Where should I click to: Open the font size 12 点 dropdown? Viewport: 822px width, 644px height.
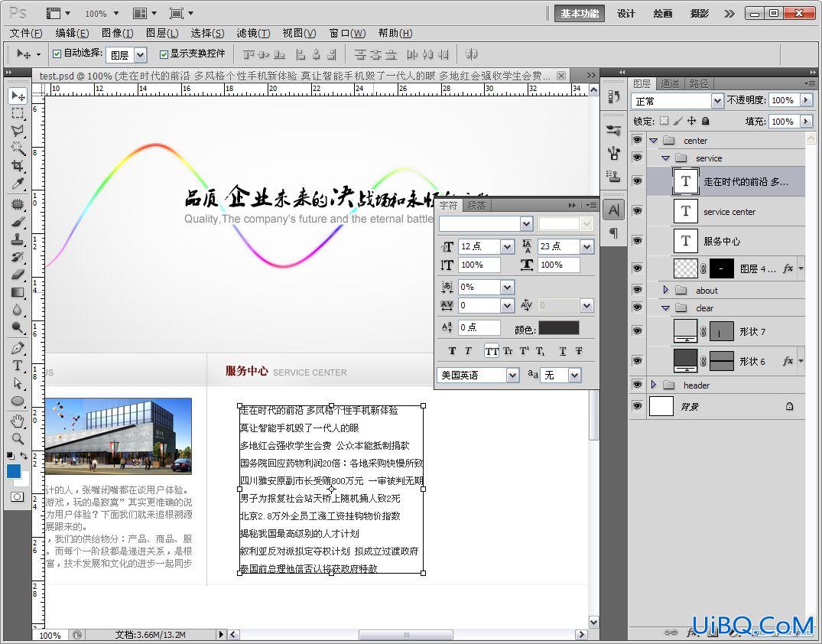[507, 246]
